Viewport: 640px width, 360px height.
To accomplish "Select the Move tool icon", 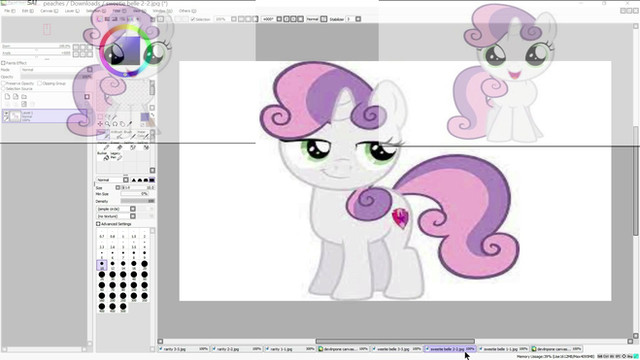I will (x=100, y=124).
